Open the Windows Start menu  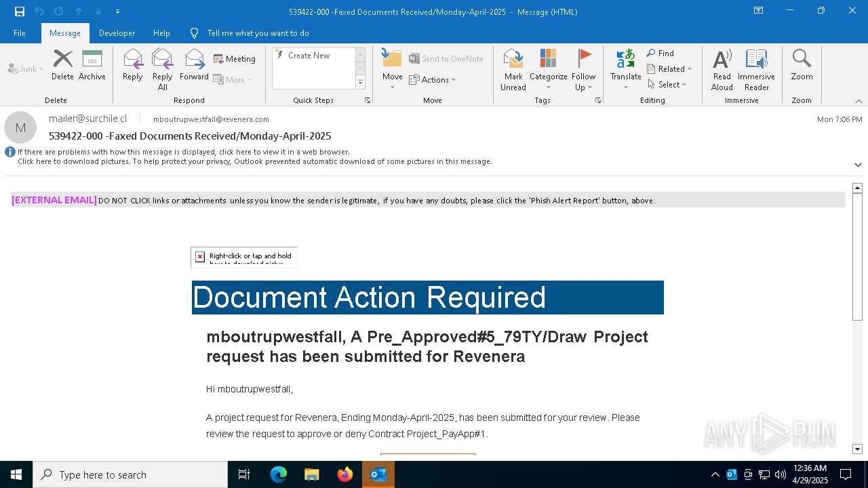16,474
